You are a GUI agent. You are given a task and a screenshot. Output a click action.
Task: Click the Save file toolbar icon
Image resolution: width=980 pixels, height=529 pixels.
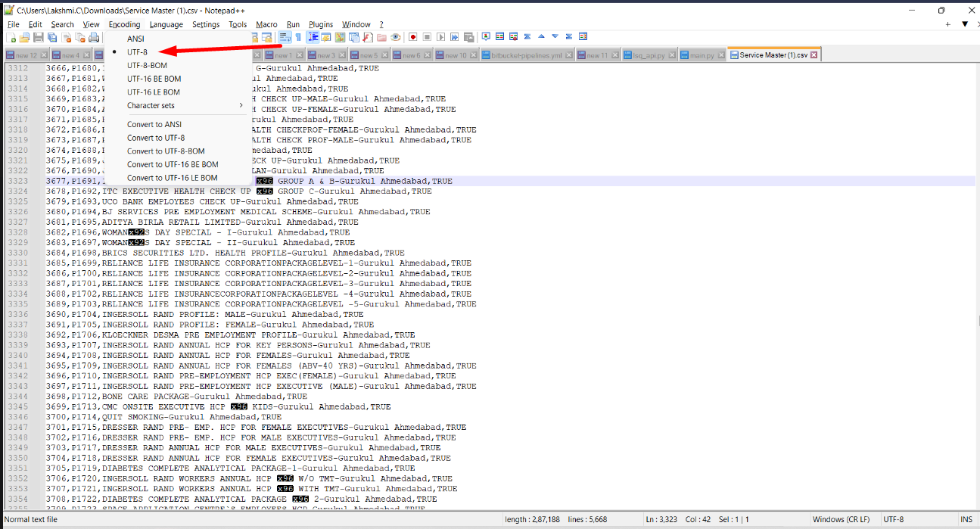pos(39,37)
